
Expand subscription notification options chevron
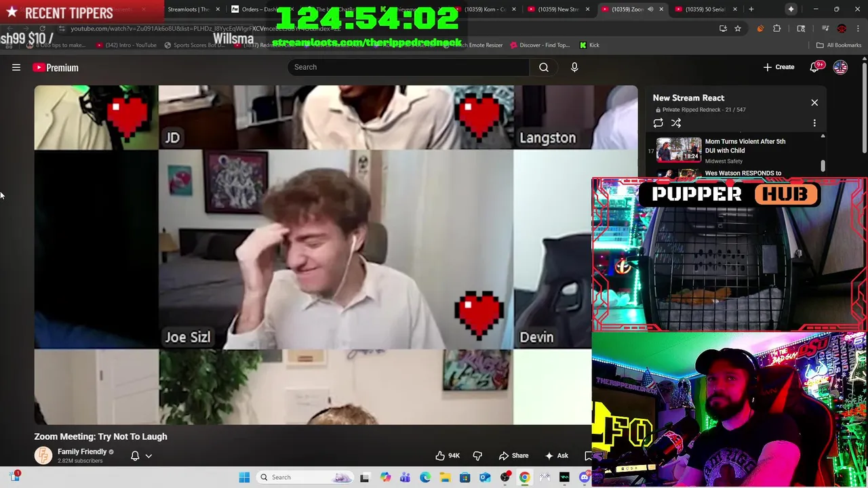pos(149,456)
